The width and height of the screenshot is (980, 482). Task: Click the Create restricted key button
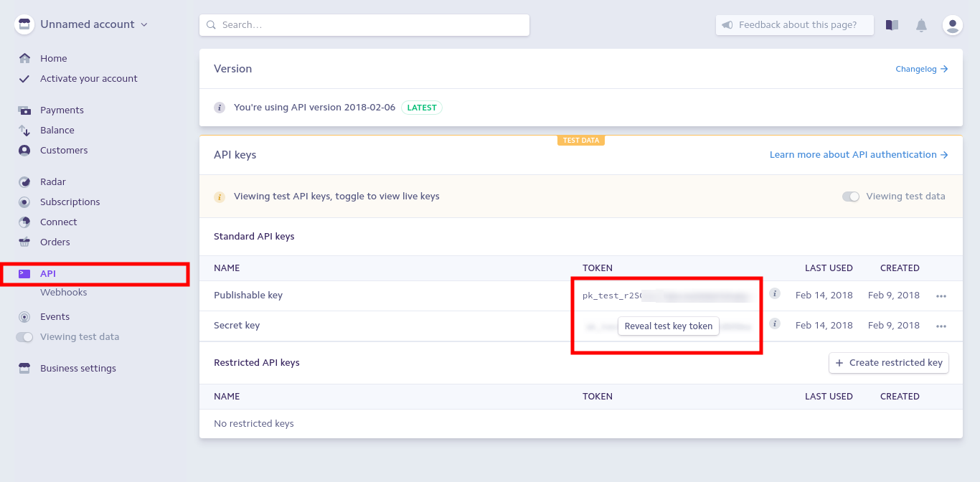coord(889,363)
